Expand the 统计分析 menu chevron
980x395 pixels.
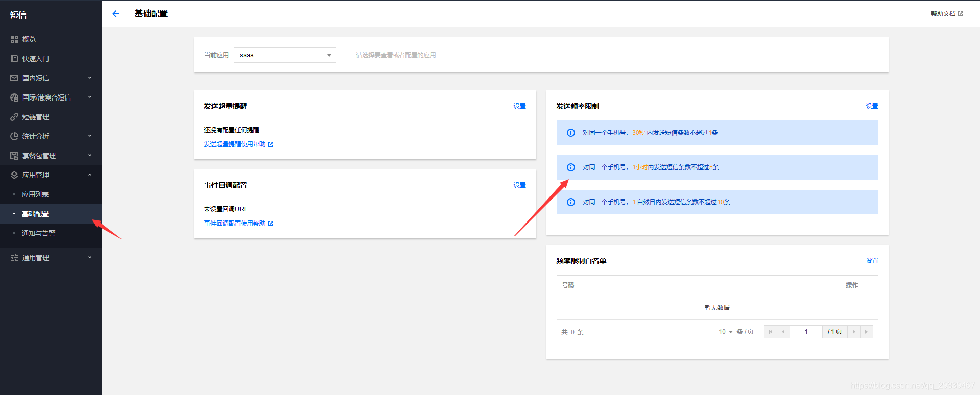point(90,136)
